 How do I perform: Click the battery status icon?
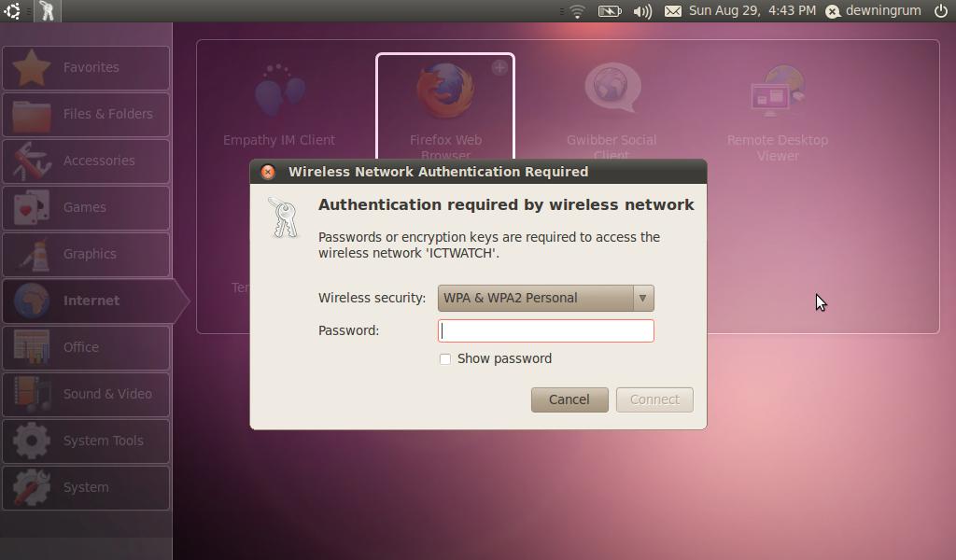pos(610,11)
